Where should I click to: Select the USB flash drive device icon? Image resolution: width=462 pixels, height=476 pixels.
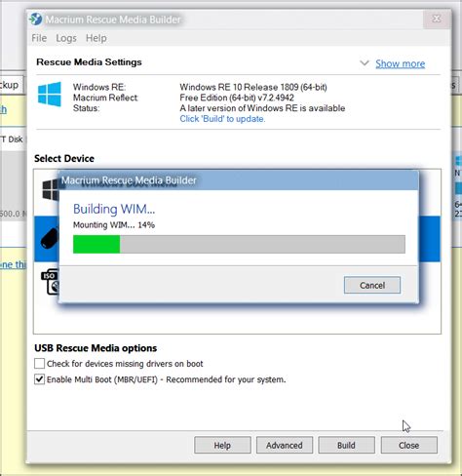pos(50,239)
